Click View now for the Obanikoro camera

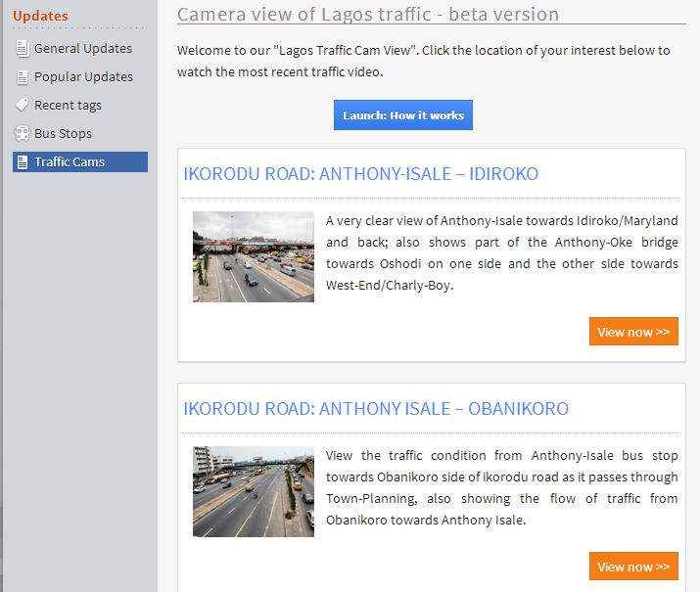(x=632, y=567)
